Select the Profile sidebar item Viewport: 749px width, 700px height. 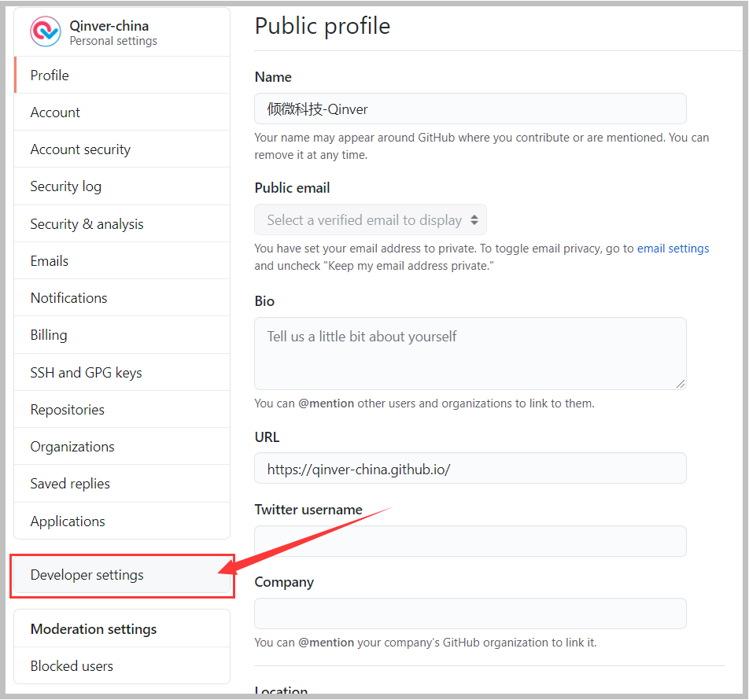[x=50, y=76]
